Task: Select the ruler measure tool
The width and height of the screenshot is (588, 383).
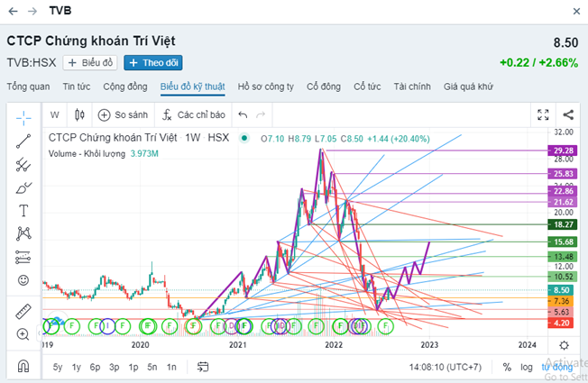Action: coord(23,312)
